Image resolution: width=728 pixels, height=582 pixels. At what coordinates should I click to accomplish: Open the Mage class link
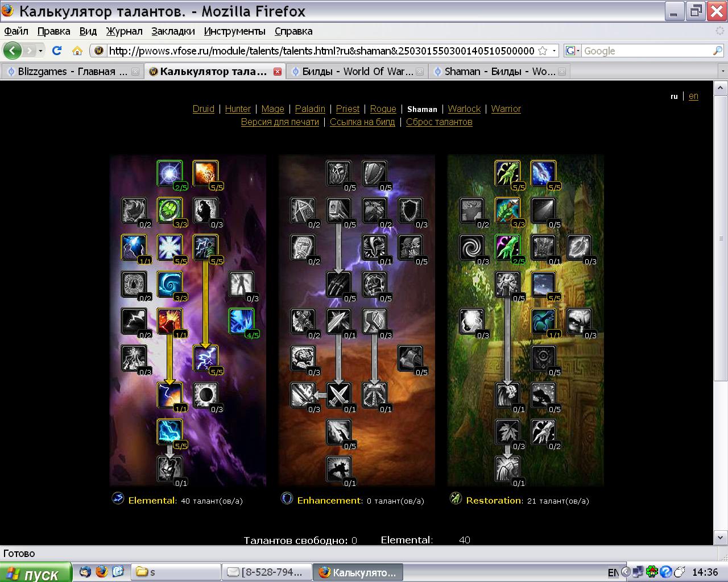273,109
